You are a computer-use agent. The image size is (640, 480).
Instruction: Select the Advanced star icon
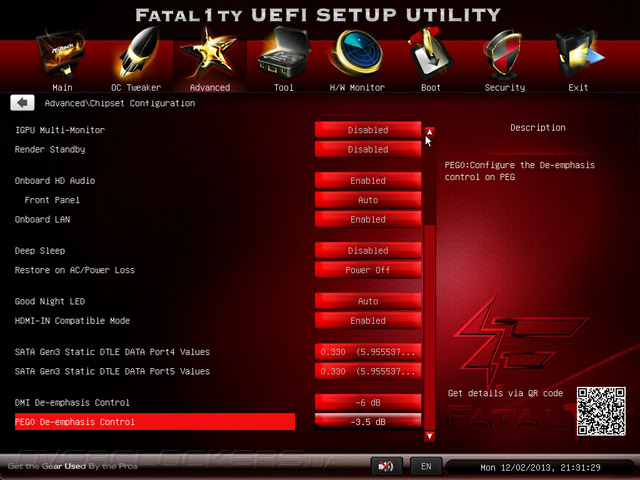(209, 53)
